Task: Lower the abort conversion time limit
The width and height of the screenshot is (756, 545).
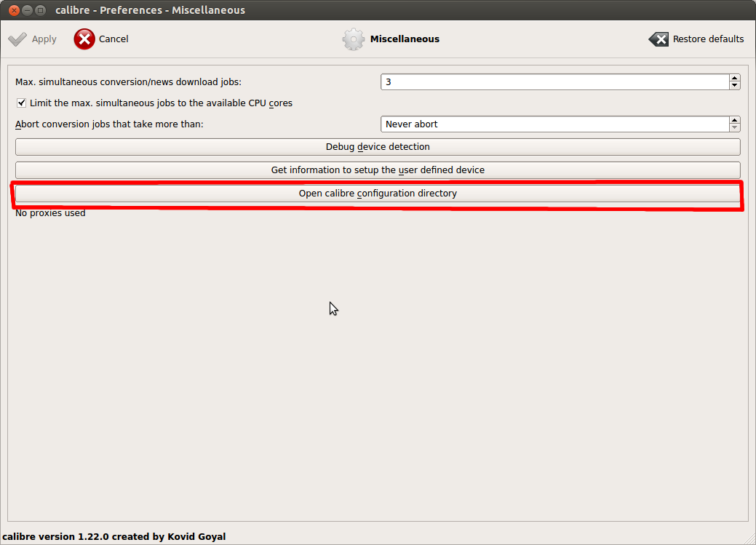Action: point(734,128)
